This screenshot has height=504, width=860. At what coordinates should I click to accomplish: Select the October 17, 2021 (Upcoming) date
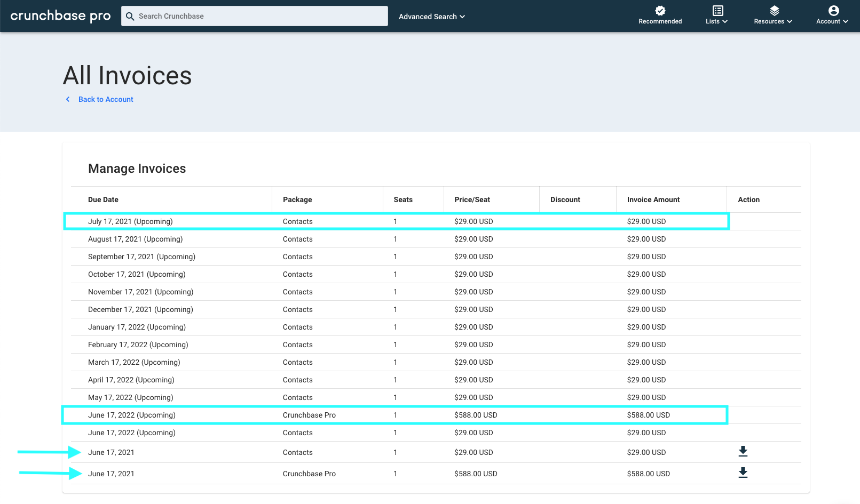pyautogui.click(x=137, y=274)
